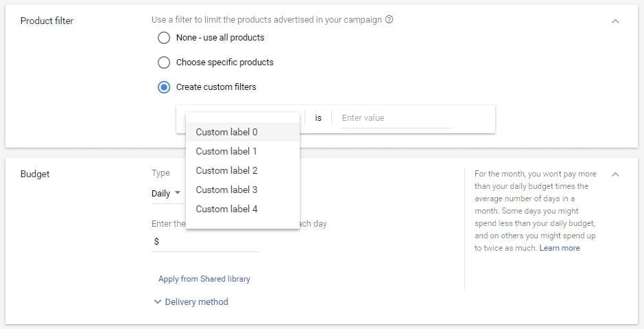Viewport: 644px width, 329px height.
Task: Click the "Enter value" filter field
Action: tap(395, 118)
